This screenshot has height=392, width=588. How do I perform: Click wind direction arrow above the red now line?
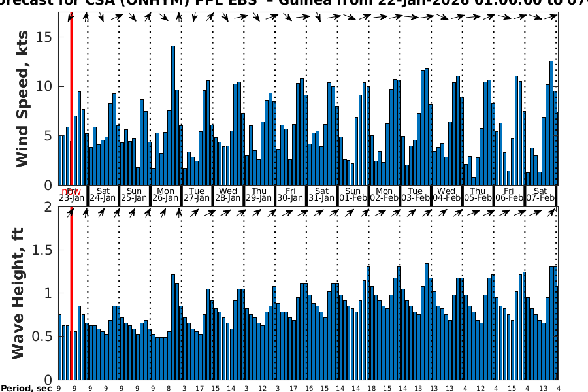pos(71,18)
